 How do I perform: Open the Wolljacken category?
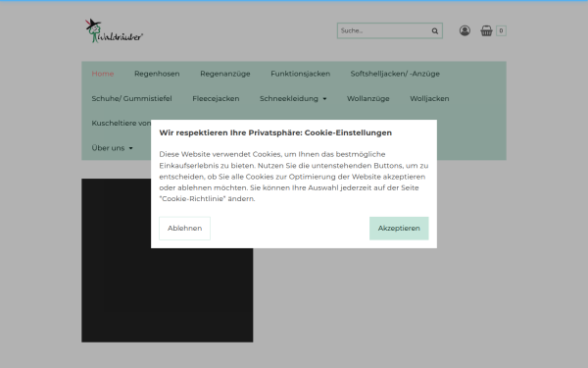click(429, 98)
